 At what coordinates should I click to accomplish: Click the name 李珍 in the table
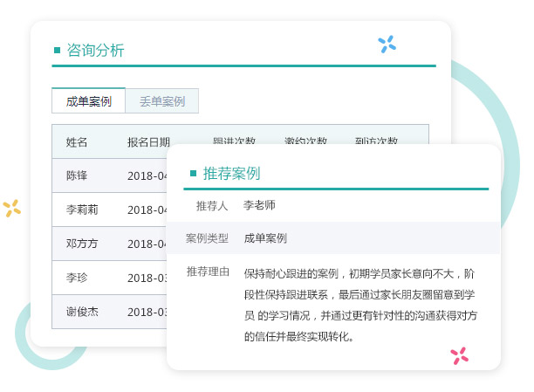point(77,278)
